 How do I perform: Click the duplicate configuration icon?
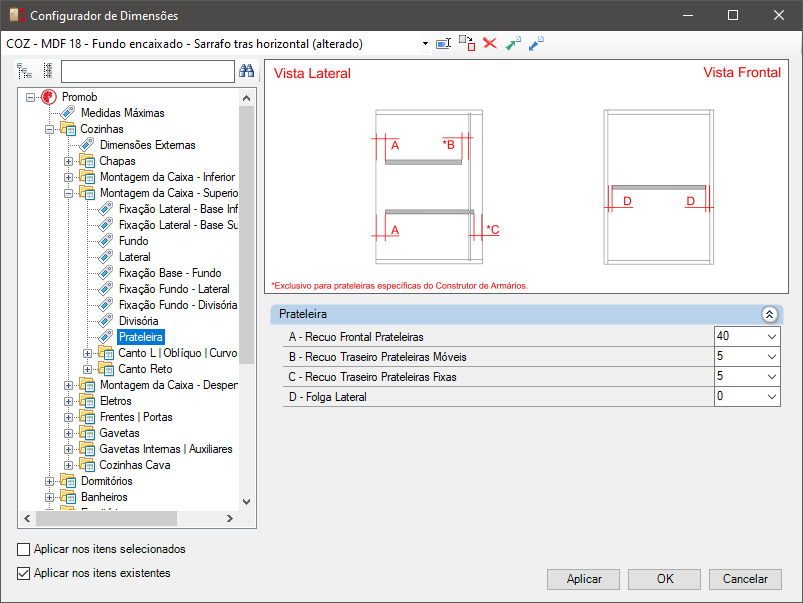467,44
